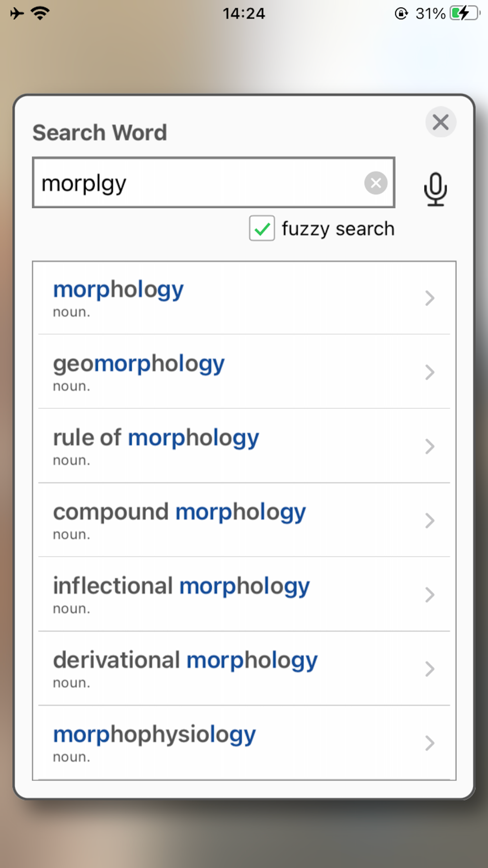This screenshot has height=868, width=488.
Task: Tap the microphone voice search icon
Action: pyautogui.click(x=435, y=189)
